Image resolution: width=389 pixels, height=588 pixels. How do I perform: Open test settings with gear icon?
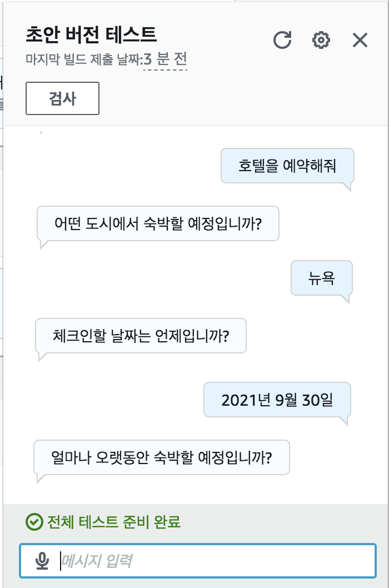(321, 40)
